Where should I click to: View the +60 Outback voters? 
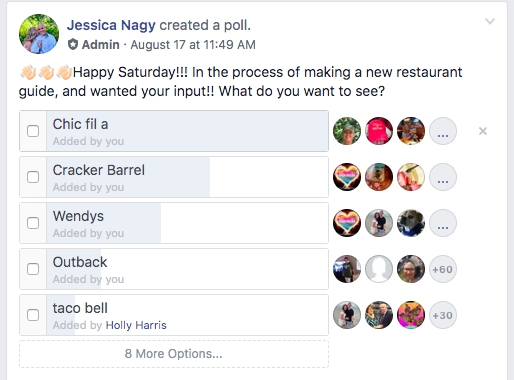coord(443,269)
